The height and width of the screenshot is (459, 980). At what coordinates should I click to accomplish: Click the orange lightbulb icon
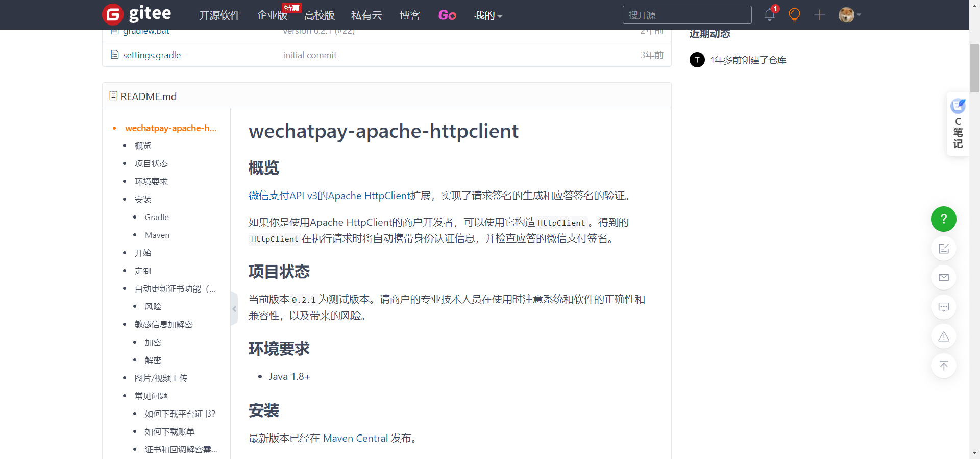coord(794,15)
